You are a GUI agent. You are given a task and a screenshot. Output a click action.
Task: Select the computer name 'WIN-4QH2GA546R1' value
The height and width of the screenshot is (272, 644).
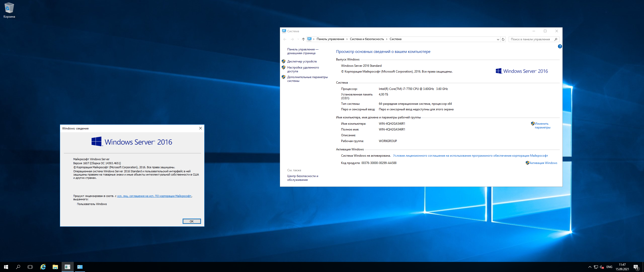click(392, 124)
